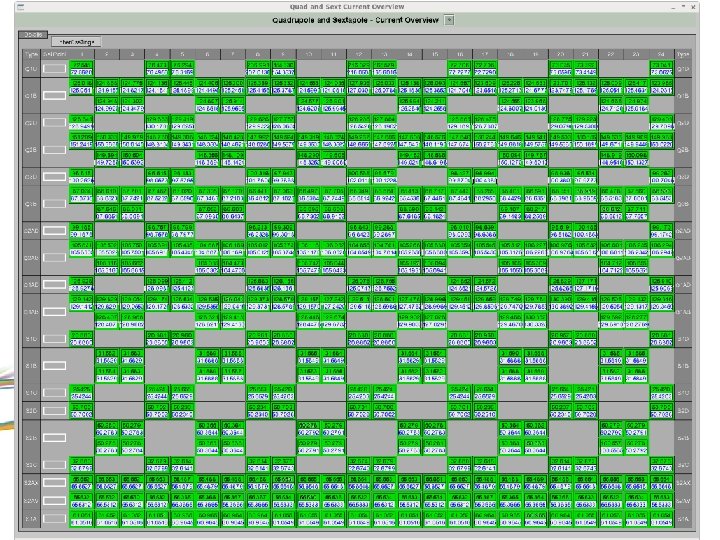The width and height of the screenshot is (720, 540).
Task: Click the Q2B row setpoint input field
Action: 55,150
